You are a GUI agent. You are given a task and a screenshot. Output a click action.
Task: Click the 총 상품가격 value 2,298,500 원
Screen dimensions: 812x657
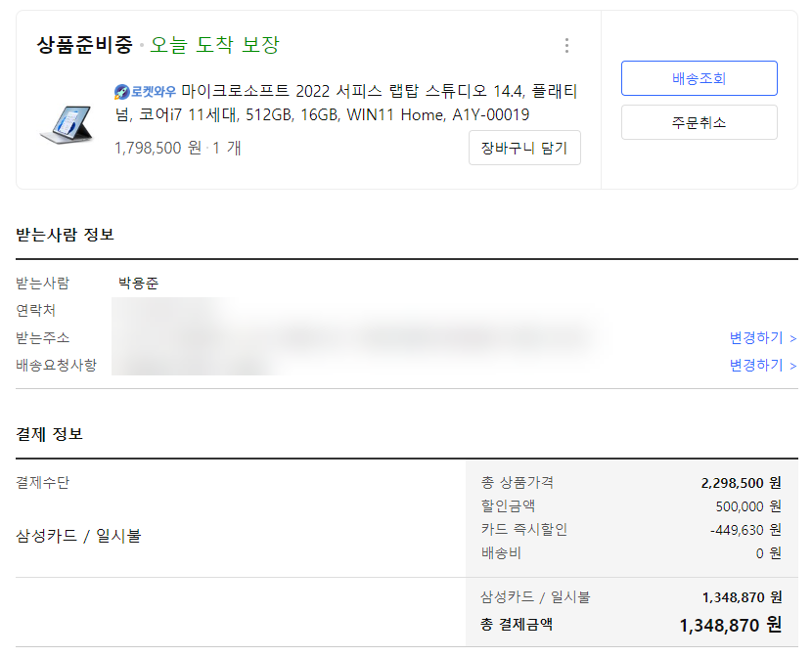(x=741, y=483)
